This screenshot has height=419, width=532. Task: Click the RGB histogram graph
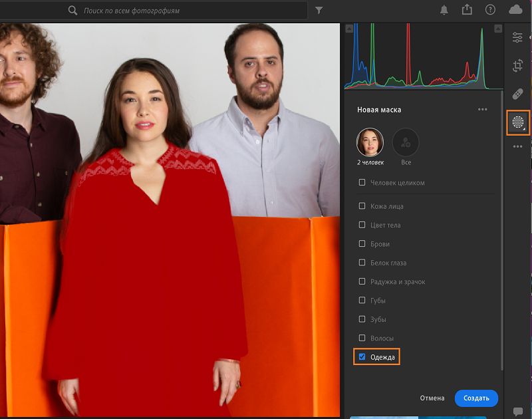coord(424,57)
